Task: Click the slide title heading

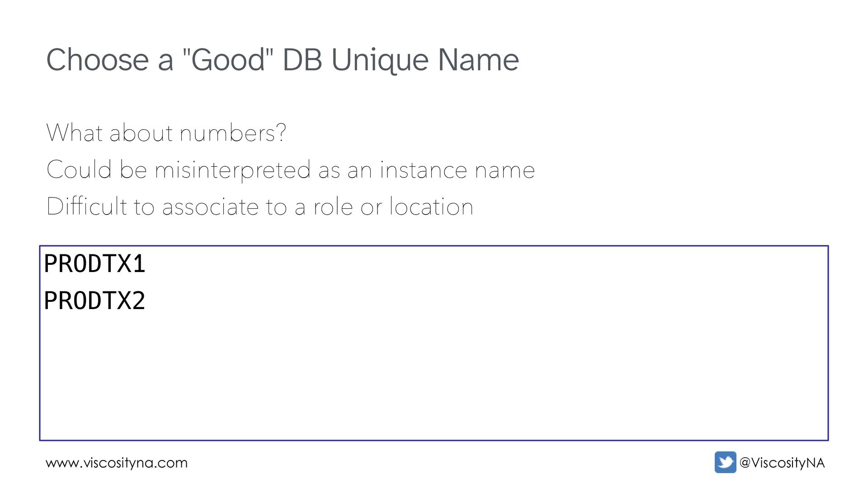Action: click(283, 60)
